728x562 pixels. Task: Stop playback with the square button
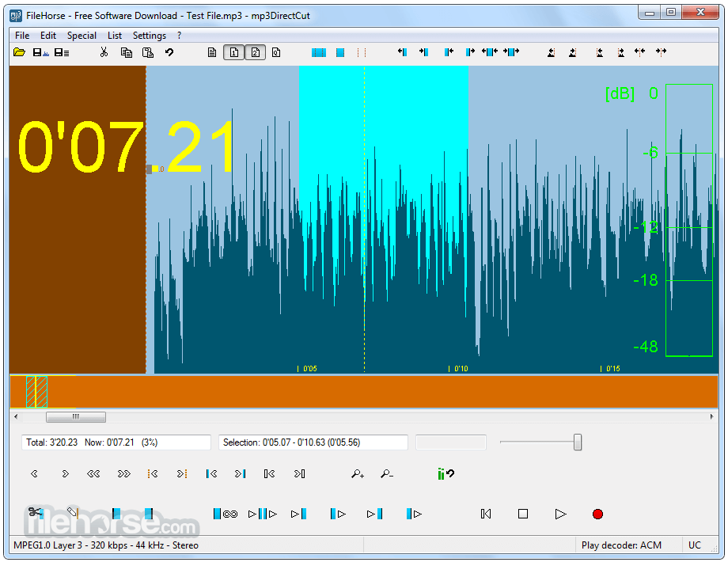[523, 514]
